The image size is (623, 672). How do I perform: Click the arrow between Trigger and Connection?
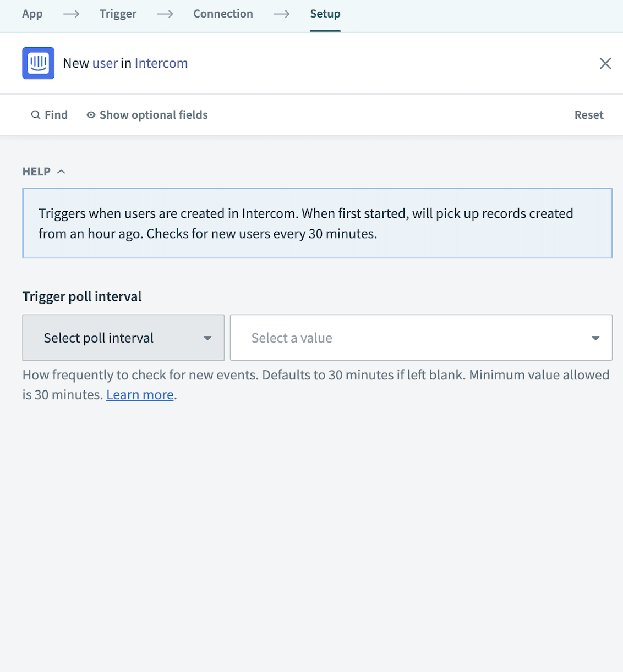click(x=165, y=14)
